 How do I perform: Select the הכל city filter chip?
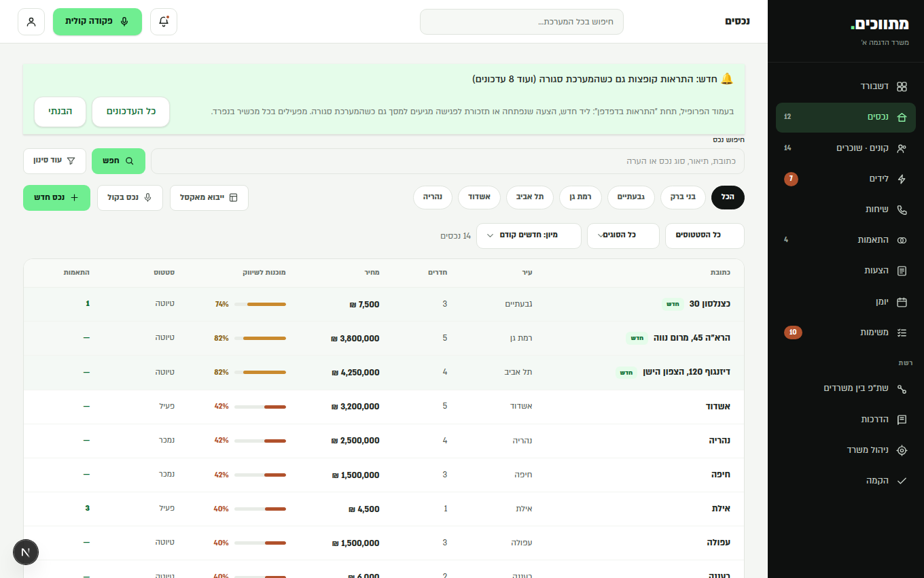click(728, 197)
